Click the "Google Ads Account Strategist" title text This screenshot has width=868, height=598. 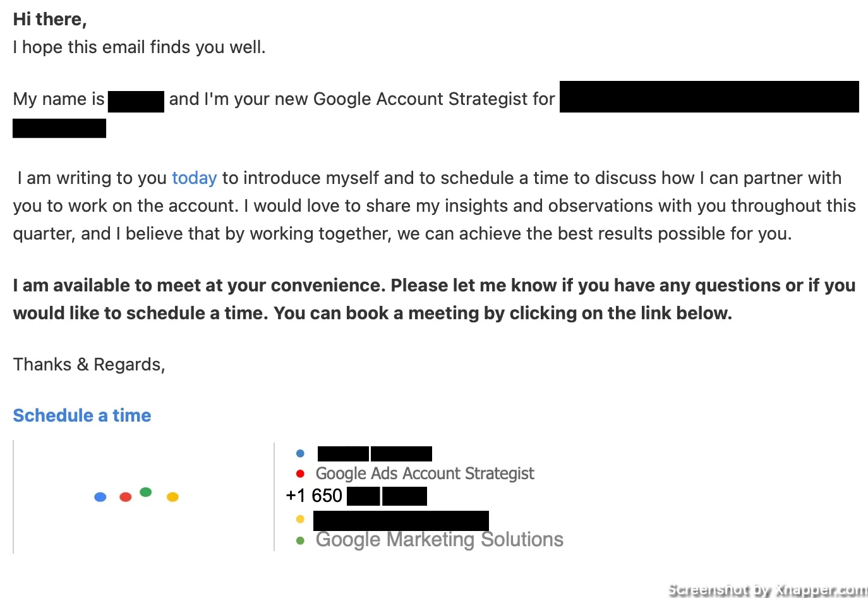(425, 473)
